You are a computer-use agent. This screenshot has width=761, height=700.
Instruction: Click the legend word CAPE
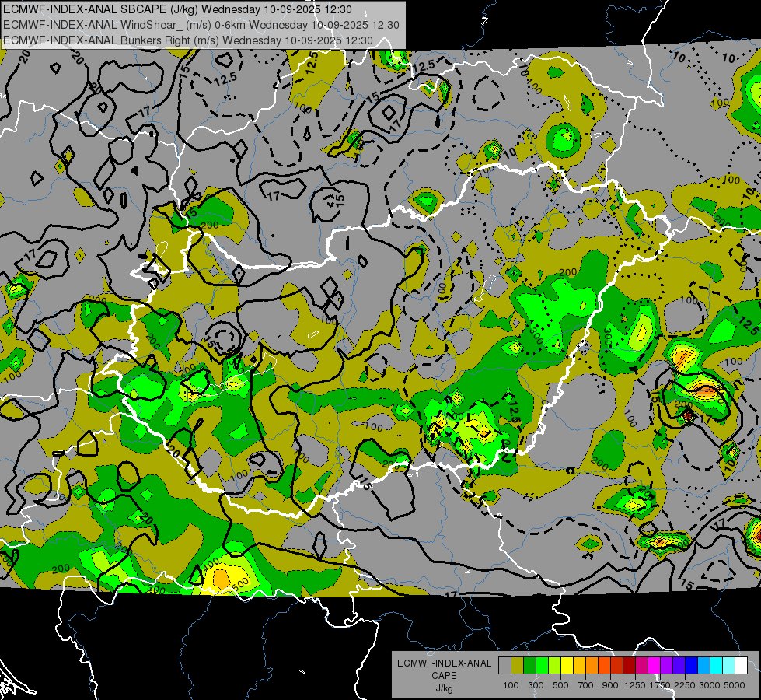click(x=444, y=676)
